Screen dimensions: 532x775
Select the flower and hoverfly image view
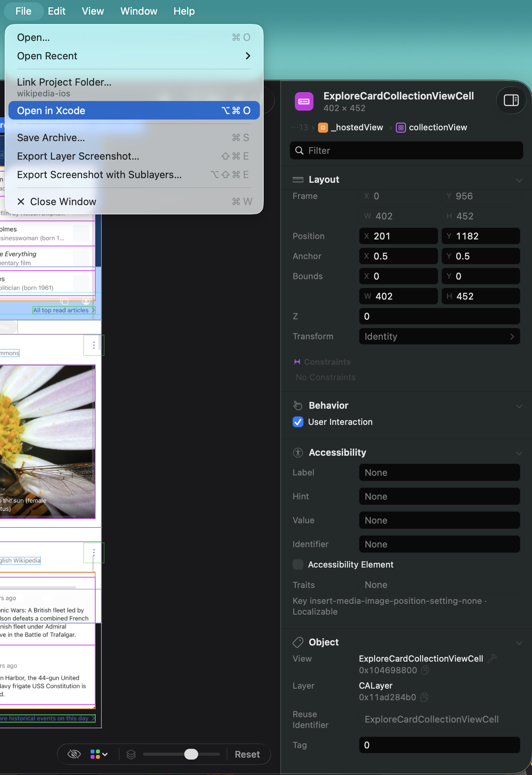(x=47, y=441)
